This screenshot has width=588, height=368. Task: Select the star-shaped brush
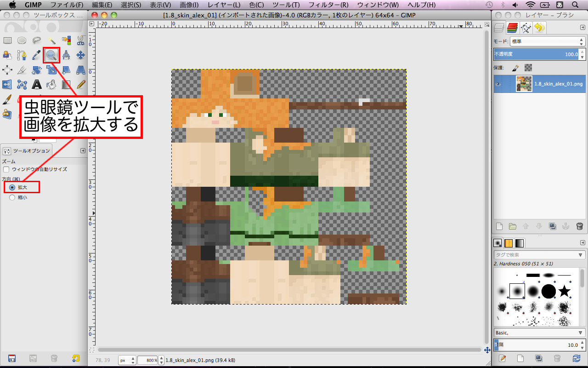(565, 291)
